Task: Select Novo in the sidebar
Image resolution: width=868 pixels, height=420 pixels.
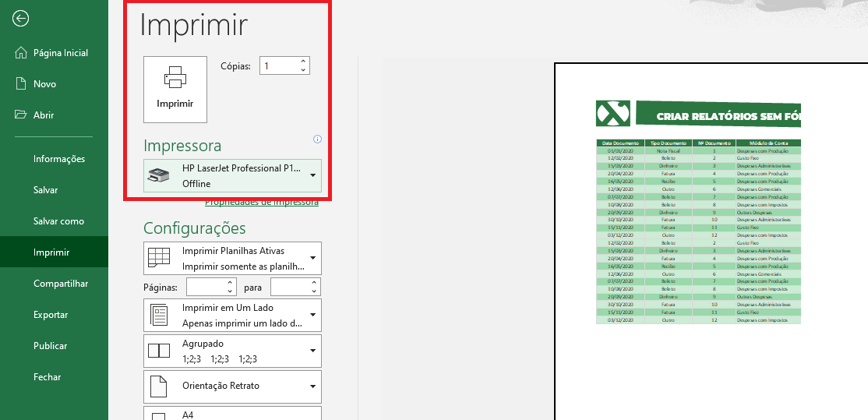Action: click(x=55, y=84)
